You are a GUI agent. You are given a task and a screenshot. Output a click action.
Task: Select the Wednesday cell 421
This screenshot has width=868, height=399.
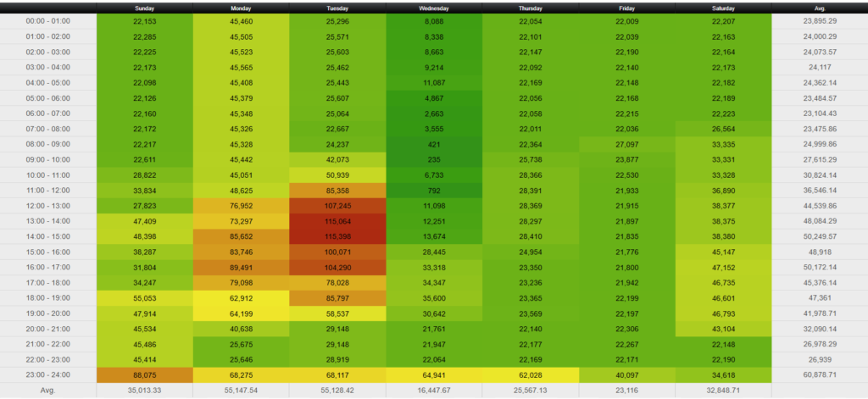click(434, 144)
